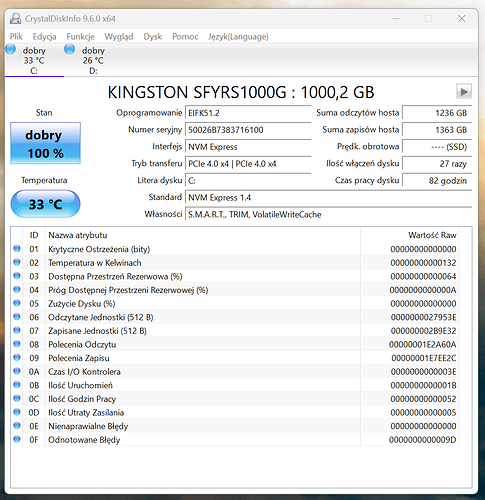Close the CrystalDiskInfo window
The width and height of the screenshot is (485, 500).
(461, 19)
